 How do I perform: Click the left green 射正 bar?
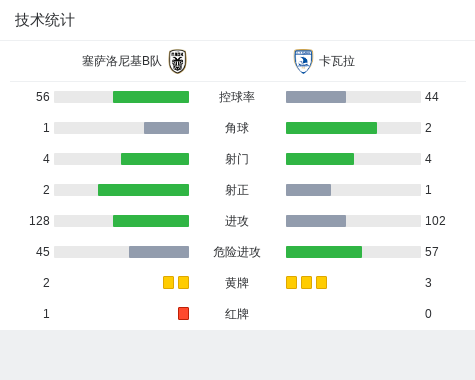143,190
